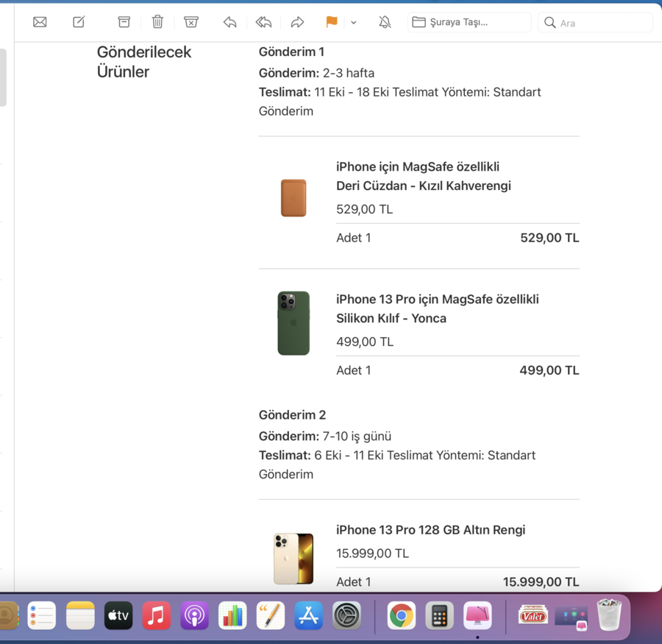Open Notes from the dock
Viewport: 662px width, 644px height.
(x=80, y=616)
